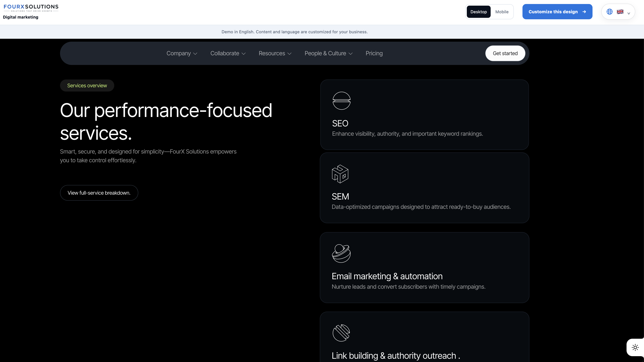Click View full-service breakdown button
The width and height of the screenshot is (644, 362).
[x=99, y=193]
